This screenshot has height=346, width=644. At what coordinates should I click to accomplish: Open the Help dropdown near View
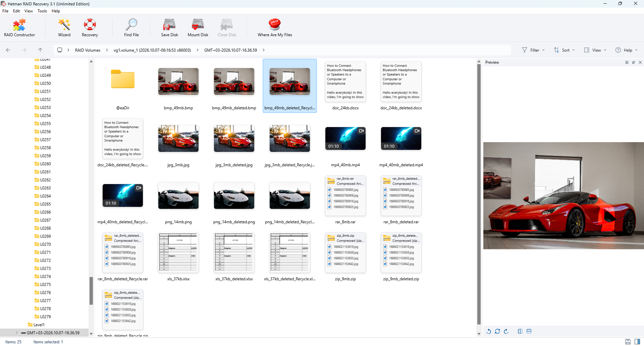click(627, 50)
